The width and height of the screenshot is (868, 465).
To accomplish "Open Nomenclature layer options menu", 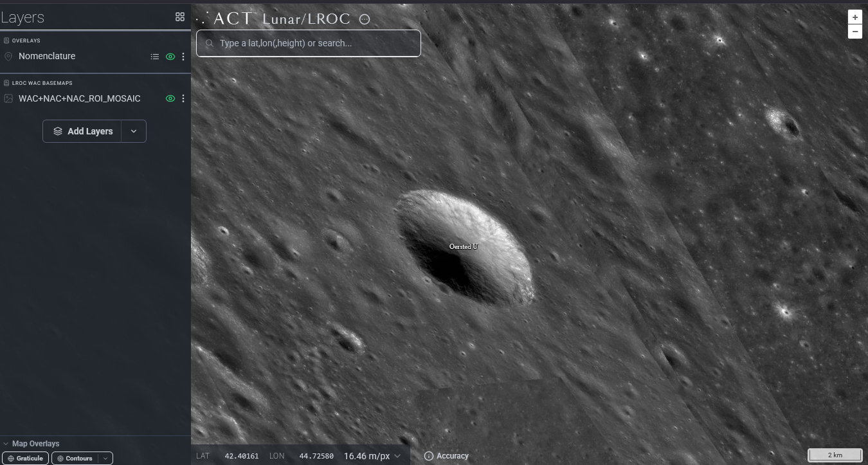I will [x=183, y=57].
